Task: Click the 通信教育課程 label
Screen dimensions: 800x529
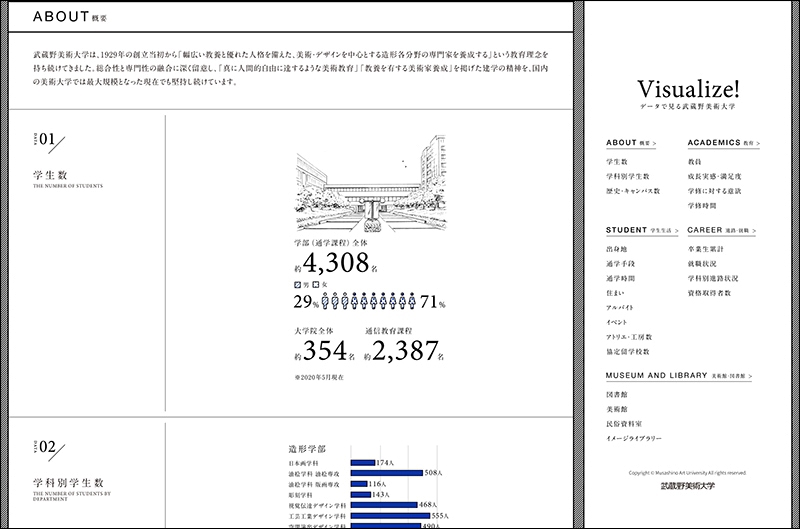Action: click(388, 331)
